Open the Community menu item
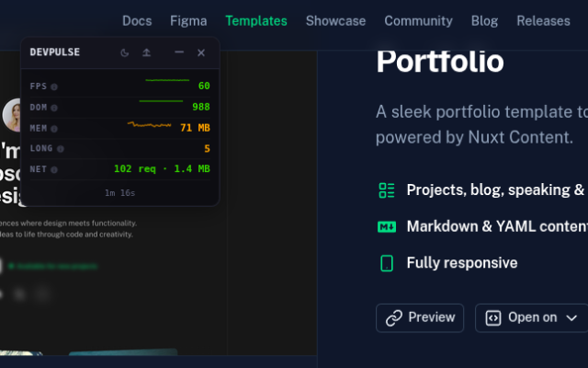 419,21
